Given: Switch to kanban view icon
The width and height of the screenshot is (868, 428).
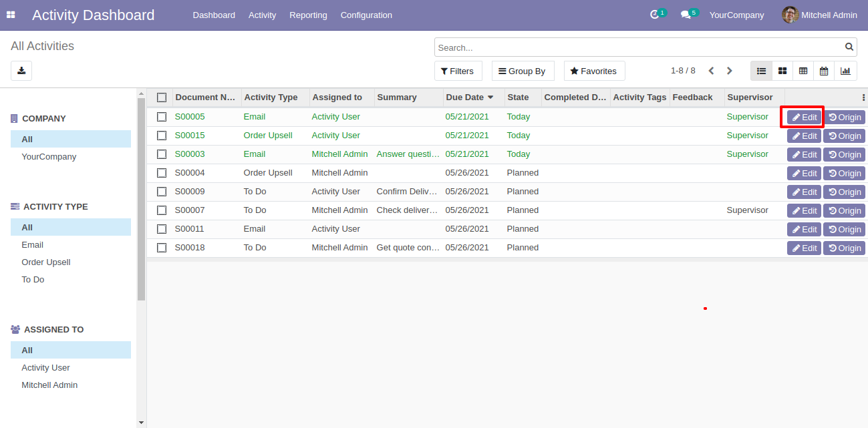Looking at the screenshot, I should (x=782, y=71).
